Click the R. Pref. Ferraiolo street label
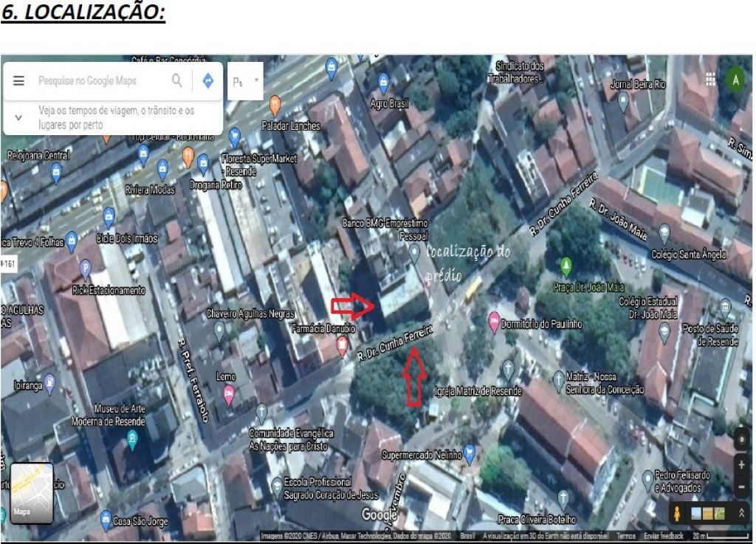 click(193, 380)
